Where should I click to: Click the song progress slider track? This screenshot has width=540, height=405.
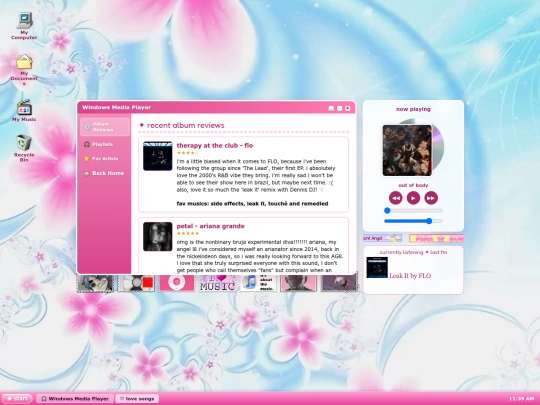(413, 210)
